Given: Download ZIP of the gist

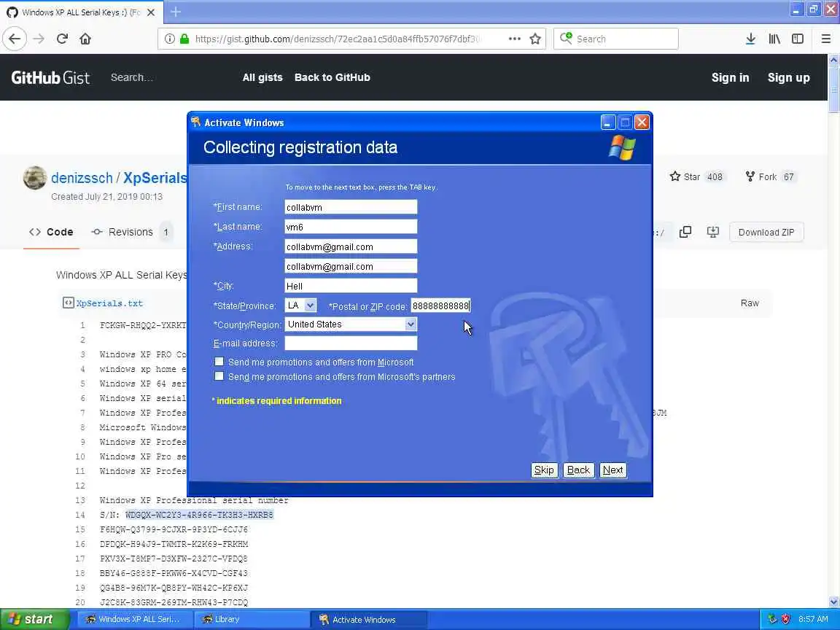Looking at the screenshot, I should [766, 232].
